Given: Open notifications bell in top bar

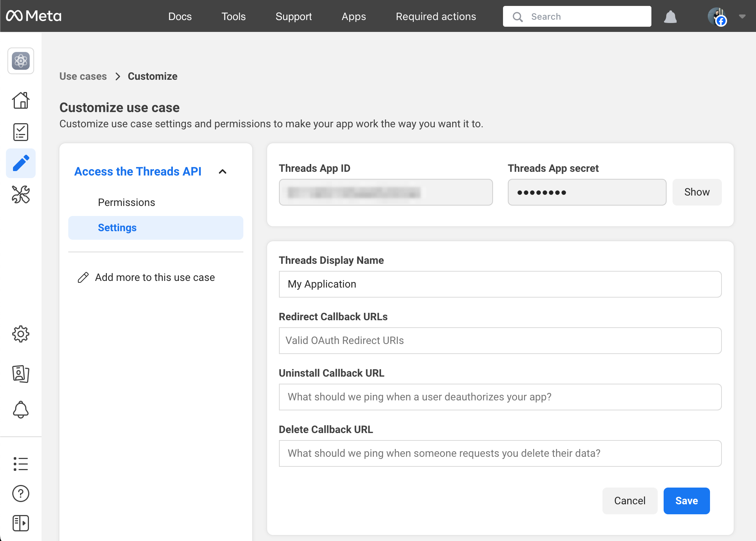Looking at the screenshot, I should [x=670, y=17].
